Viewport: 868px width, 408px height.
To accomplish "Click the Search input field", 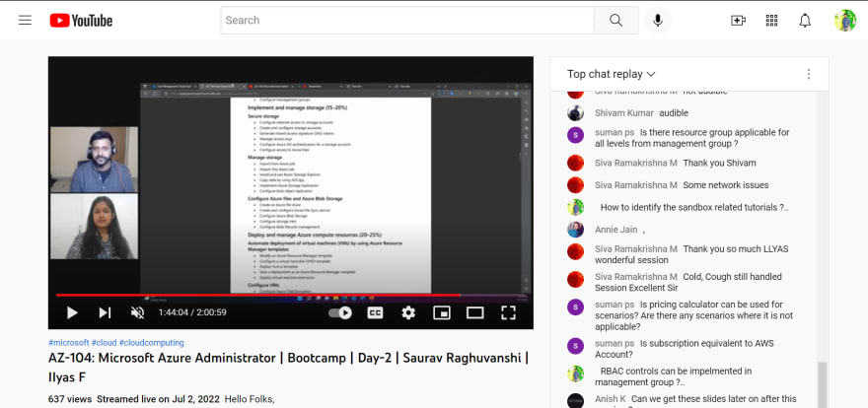I will pos(407,21).
